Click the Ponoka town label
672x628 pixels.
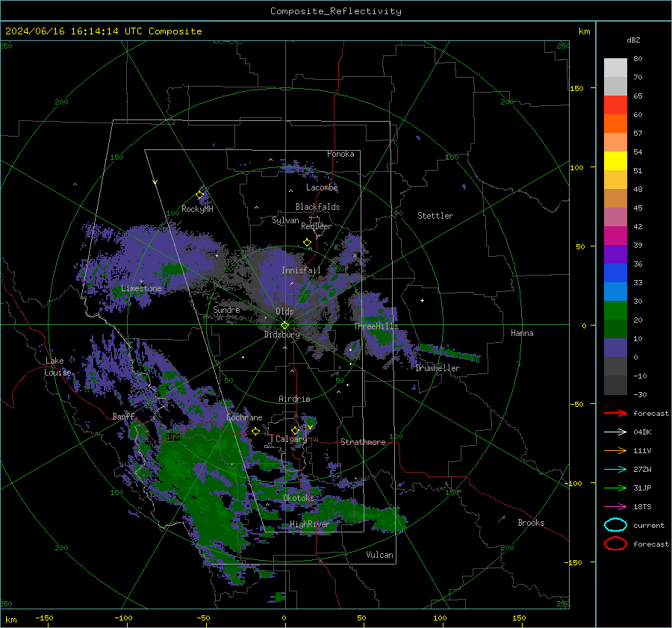coord(340,154)
